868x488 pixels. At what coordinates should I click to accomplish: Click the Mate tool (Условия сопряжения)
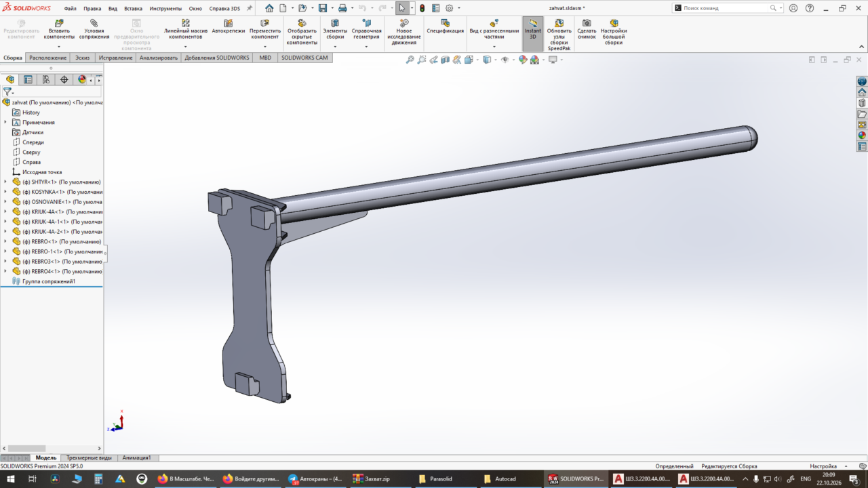(x=94, y=30)
